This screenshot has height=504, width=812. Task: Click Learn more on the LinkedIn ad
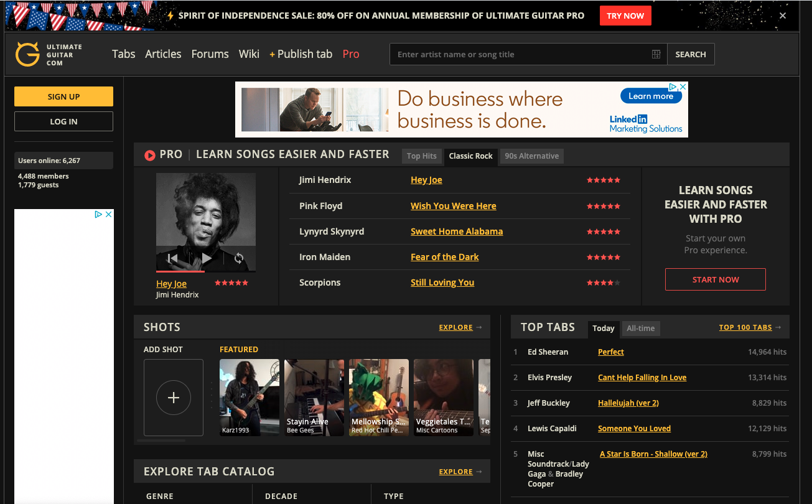651,96
